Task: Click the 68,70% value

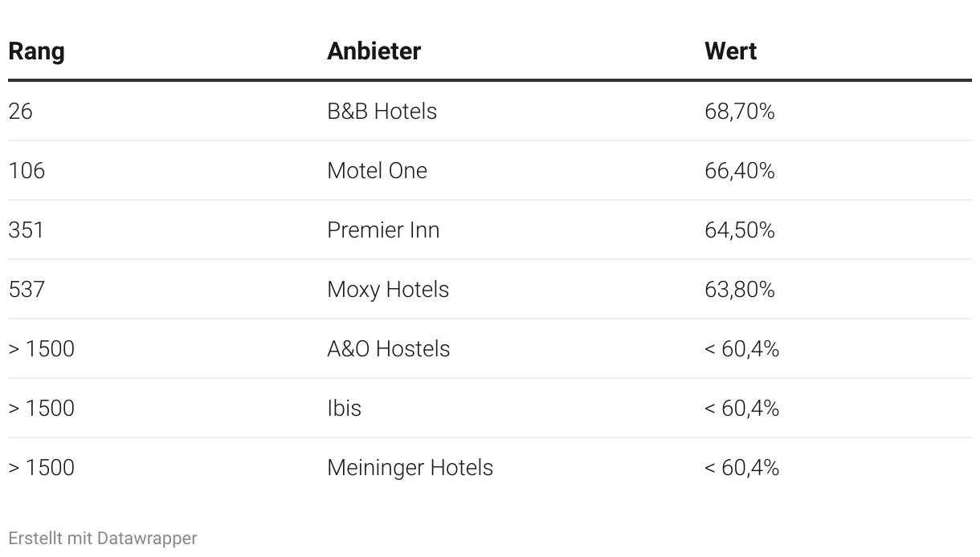Action: (740, 111)
